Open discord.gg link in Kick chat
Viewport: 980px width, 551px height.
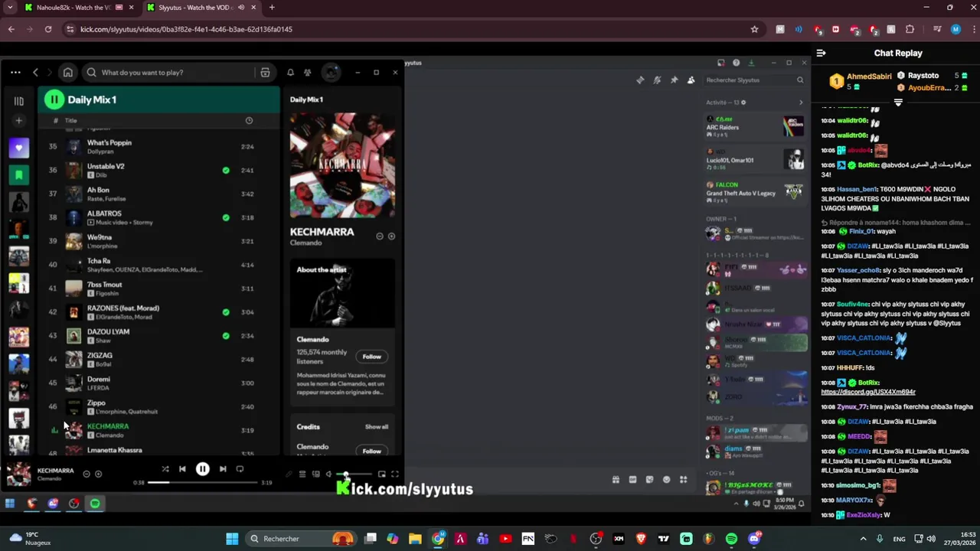pos(867,392)
